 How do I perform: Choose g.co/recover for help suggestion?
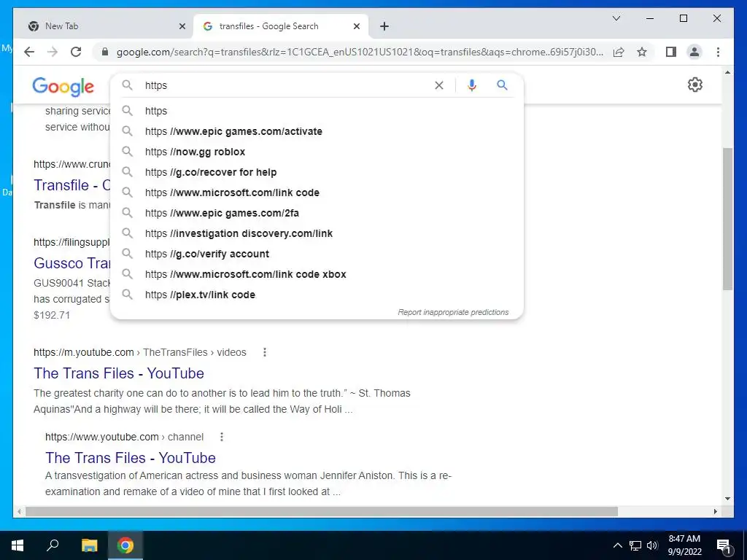[317, 172]
